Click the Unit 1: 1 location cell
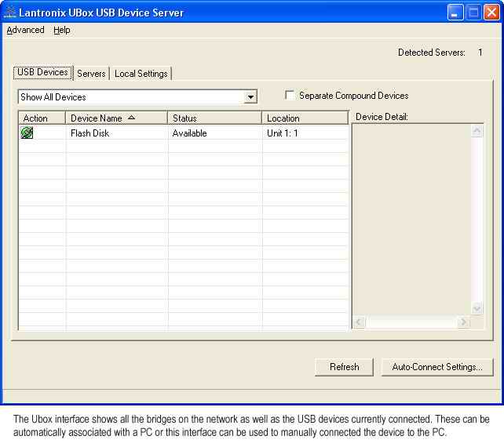 click(282, 133)
